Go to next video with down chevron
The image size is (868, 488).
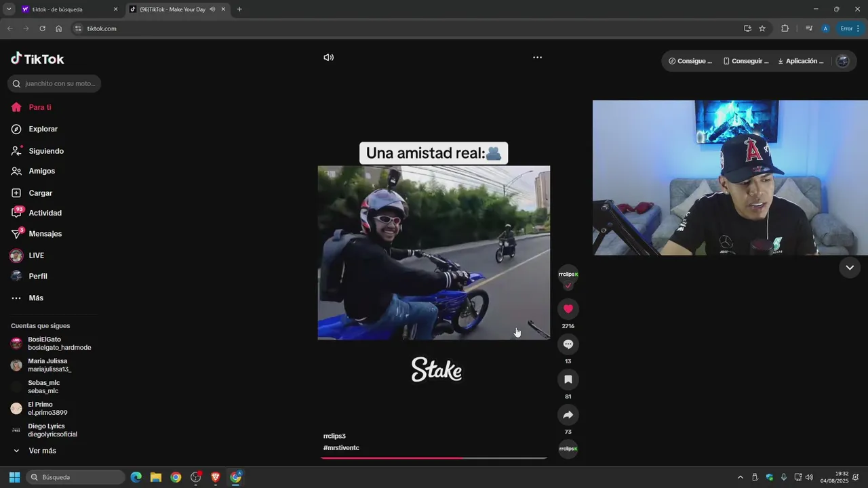point(850,268)
